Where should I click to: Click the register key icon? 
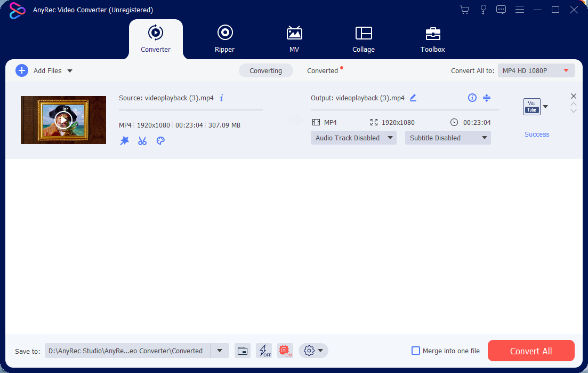point(484,10)
